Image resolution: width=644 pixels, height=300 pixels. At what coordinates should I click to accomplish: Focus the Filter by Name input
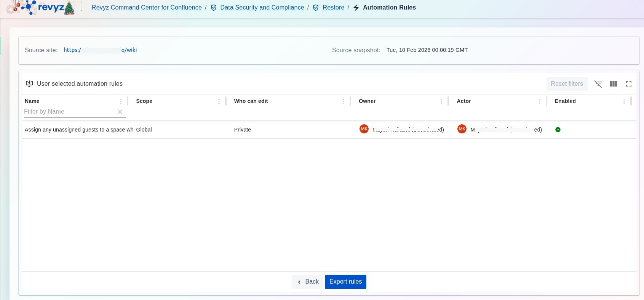[69, 112]
